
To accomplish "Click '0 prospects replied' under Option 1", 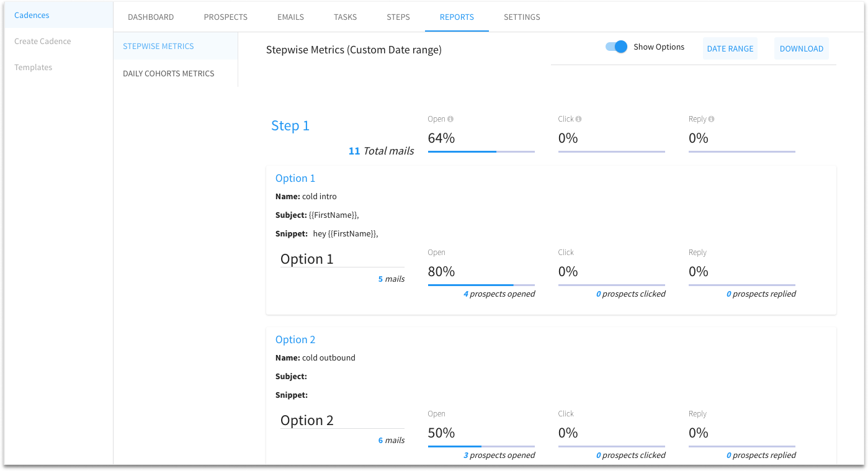I will [761, 294].
